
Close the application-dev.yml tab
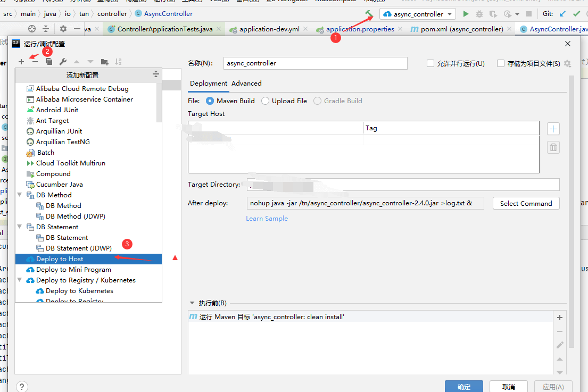point(305,29)
